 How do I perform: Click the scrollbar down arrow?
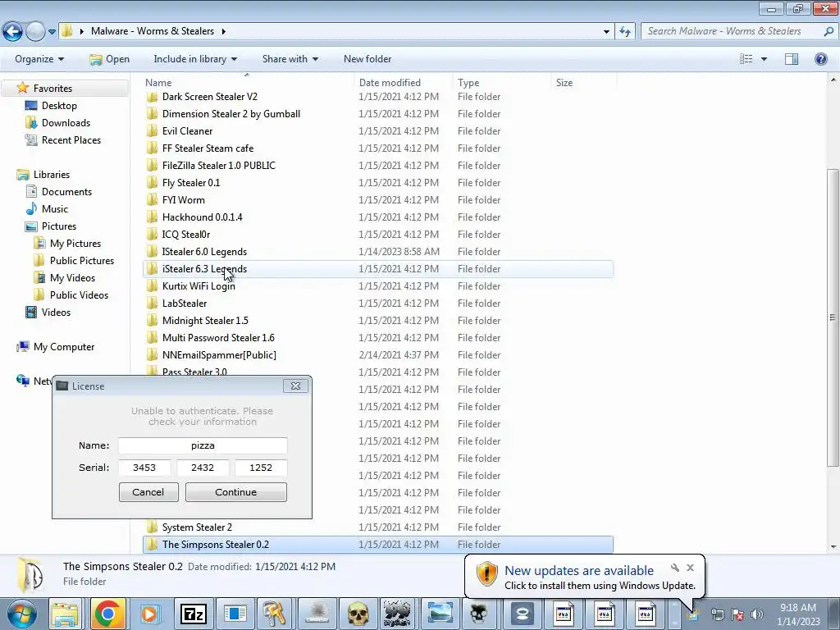click(x=833, y=547)
